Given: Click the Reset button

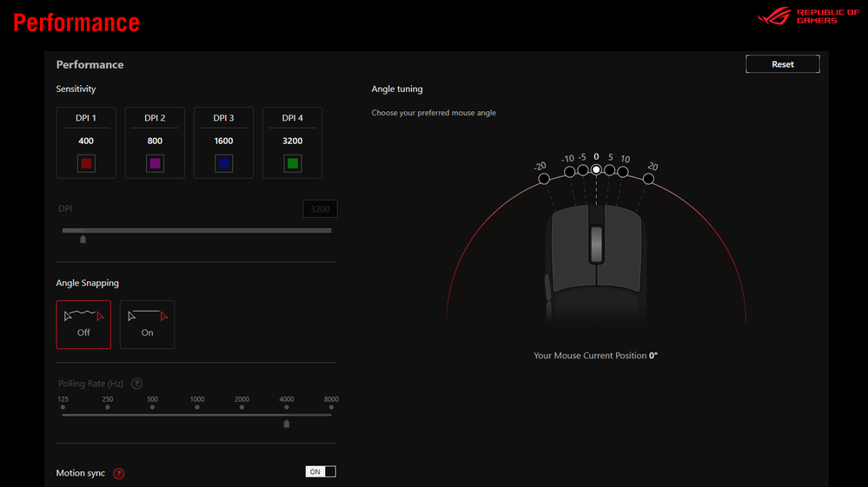Looking at the screenshot, I should click(782, 64).
